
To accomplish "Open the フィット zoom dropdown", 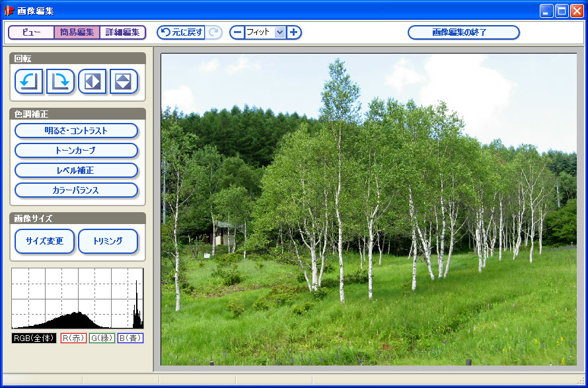I will pyautogui.click(x=279, y=32).
